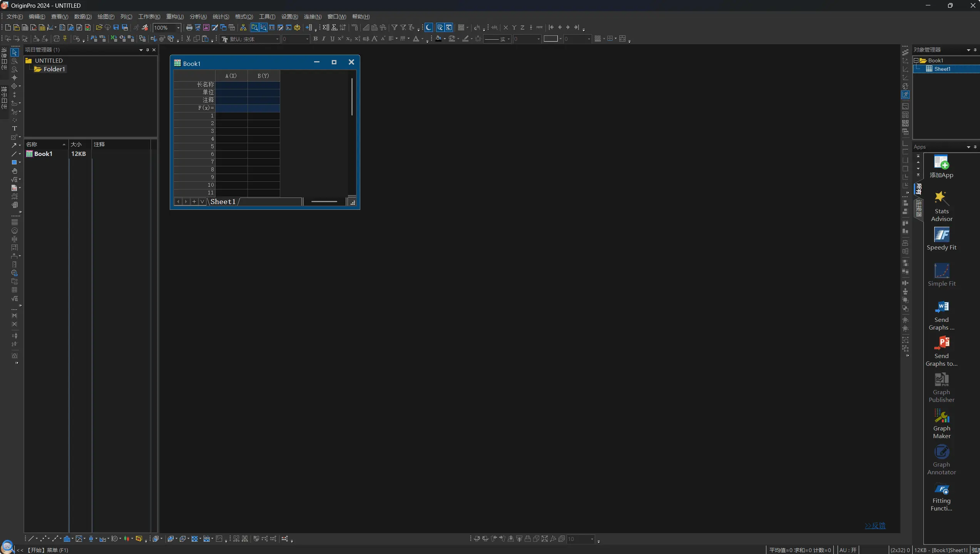980x554 pixels.
Task: Toggle dark mode moon icon
Action: 428,27
